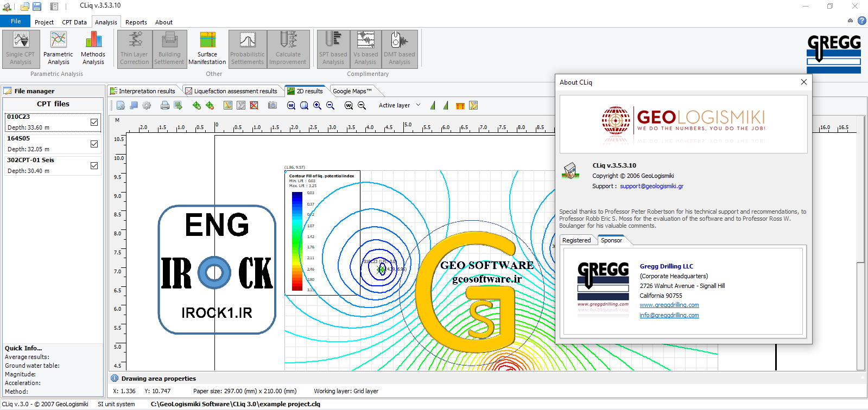Image resolution: width=868 pixels, height=410 pixels.
Task: Click the red arrows orange icon
Action: pos(460,105)
